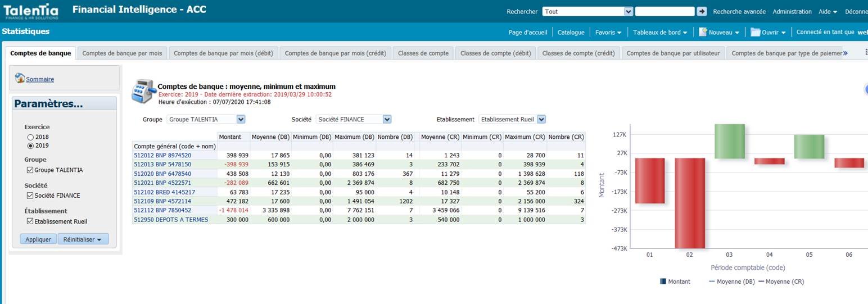Open the Groupe TALENTIA dropdown
Image resolution: width=868 pixels, height=304 pixels.
point(241,119)
